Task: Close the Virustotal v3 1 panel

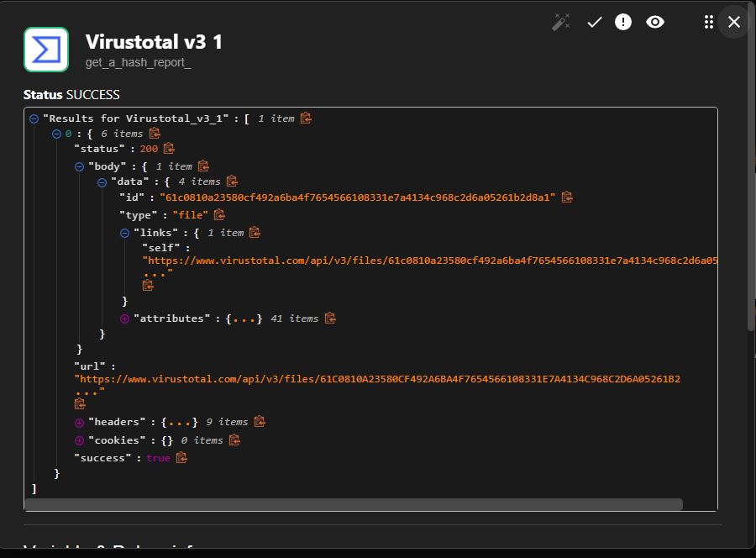Action: click(x=734, y=22)
